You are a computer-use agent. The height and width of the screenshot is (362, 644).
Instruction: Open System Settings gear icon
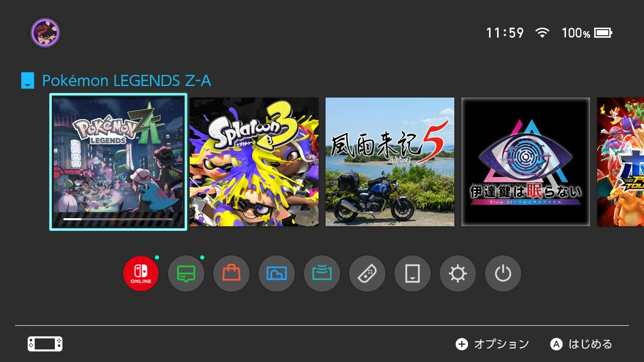[458, 274]
